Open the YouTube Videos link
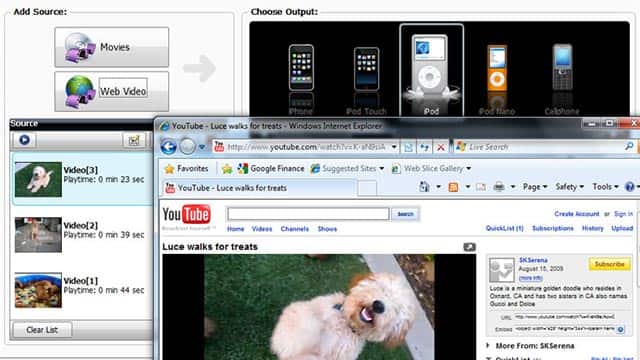This screenshot has width=640, height=360. tap(262, 229)
